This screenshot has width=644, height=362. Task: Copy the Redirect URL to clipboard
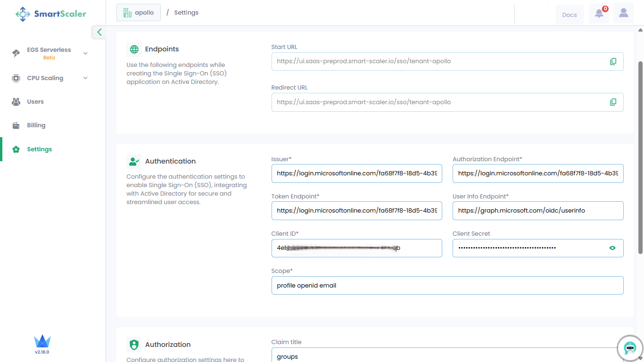[613, 102]
